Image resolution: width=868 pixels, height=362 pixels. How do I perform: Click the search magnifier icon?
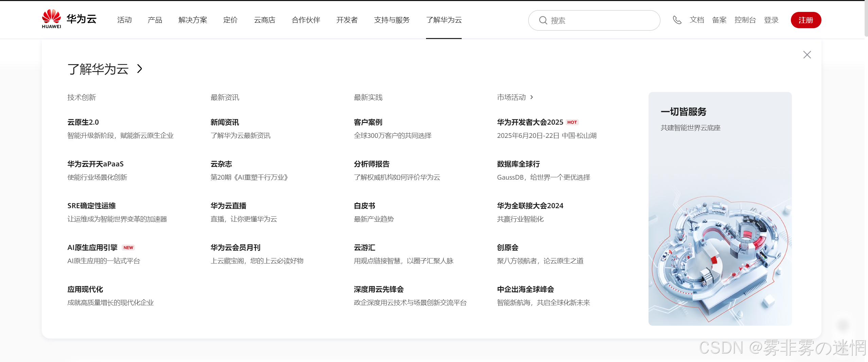543,20
